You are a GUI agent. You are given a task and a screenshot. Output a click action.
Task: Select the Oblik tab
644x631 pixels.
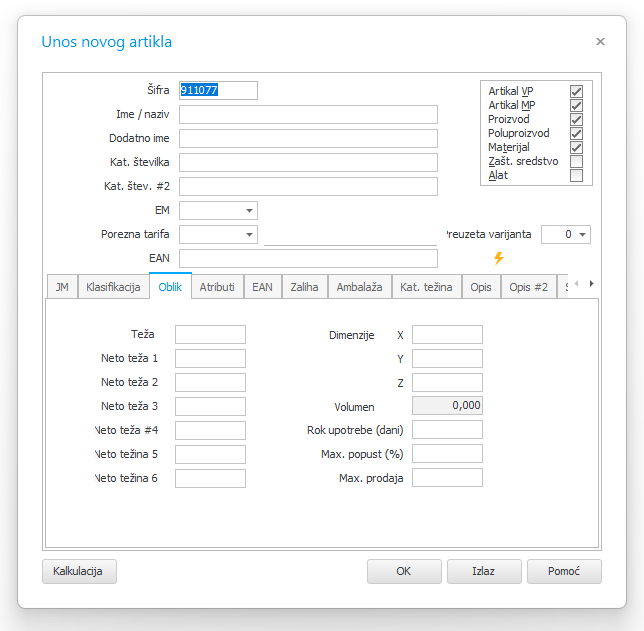170,286
